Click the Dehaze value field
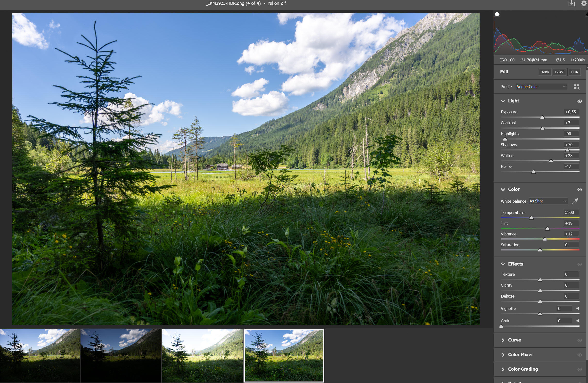The image size is (588, 383). (x=572, y=296)
